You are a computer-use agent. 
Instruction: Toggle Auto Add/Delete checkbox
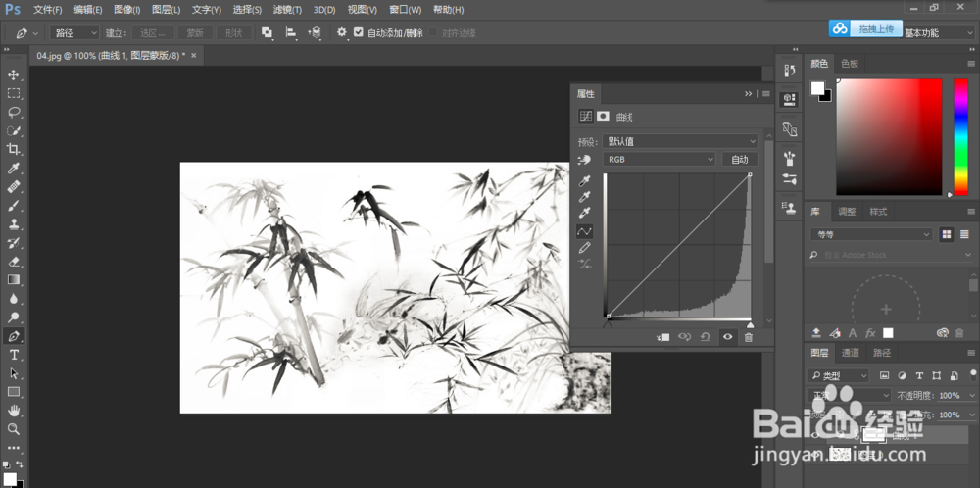(x=358, y=32)
